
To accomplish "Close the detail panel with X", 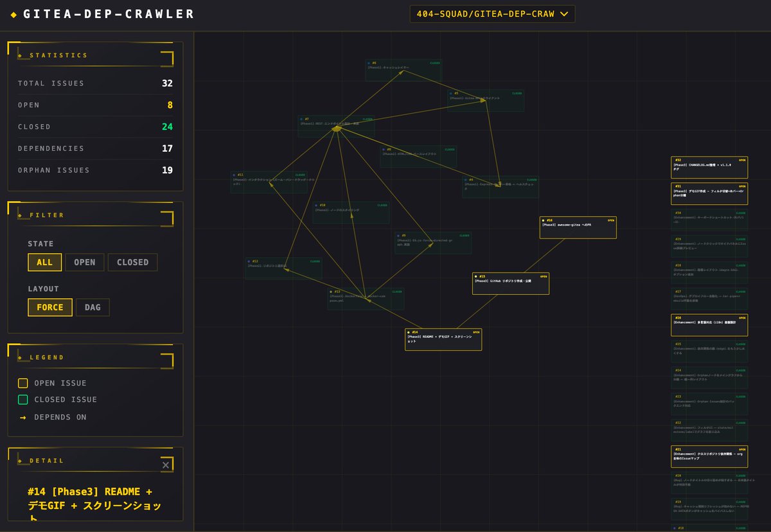I will coord(166,465).
